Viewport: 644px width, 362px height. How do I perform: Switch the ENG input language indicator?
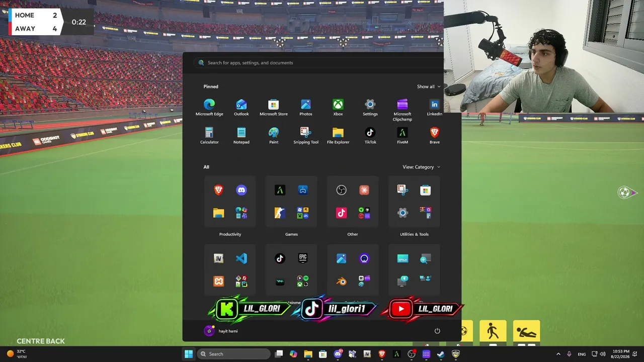click(x=582, y=354)
